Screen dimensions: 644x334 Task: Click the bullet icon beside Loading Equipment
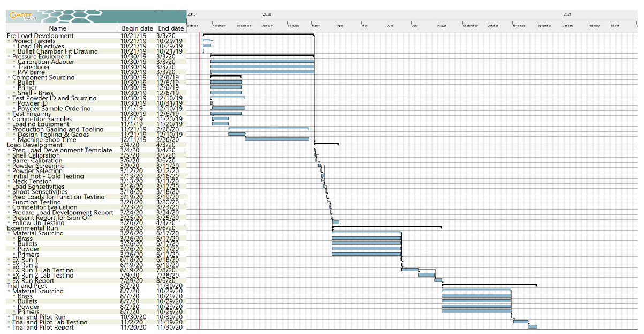point(10,124)
